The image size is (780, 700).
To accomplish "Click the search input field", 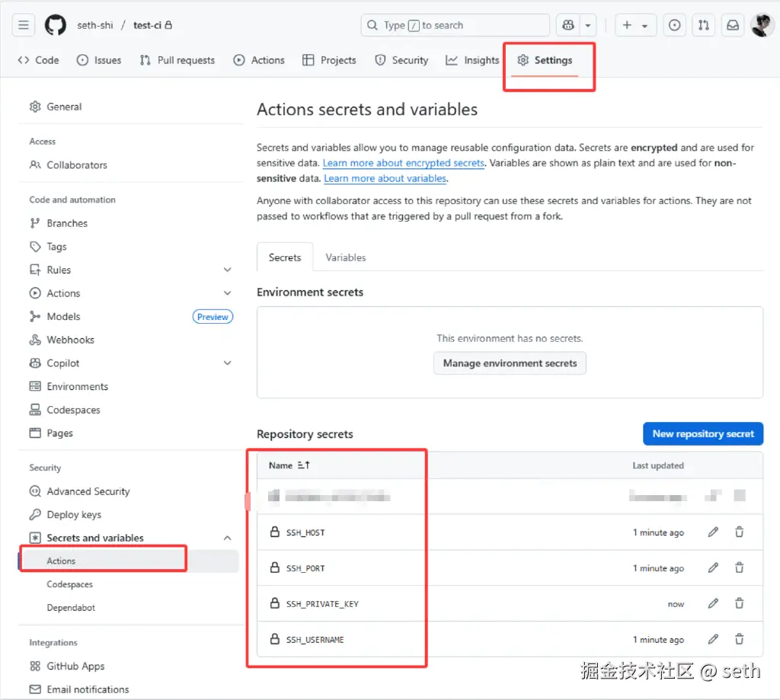I will (455, 25).
